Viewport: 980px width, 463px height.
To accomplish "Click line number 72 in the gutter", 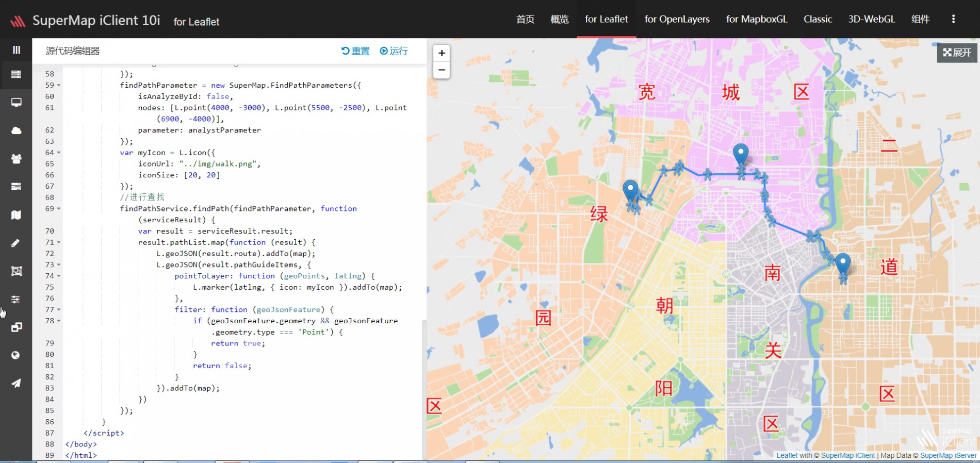I will 50,254.
